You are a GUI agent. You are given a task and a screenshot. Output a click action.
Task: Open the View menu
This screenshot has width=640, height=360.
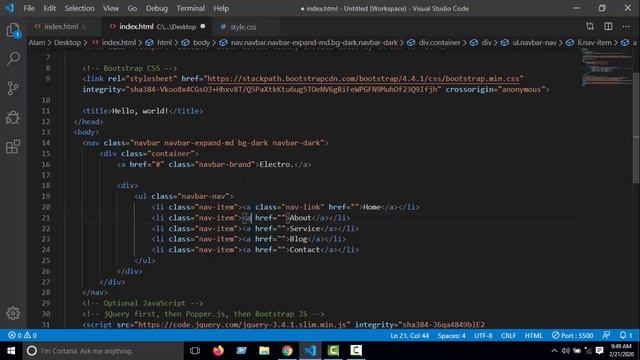pyautogui.click(x=111, y=8)
